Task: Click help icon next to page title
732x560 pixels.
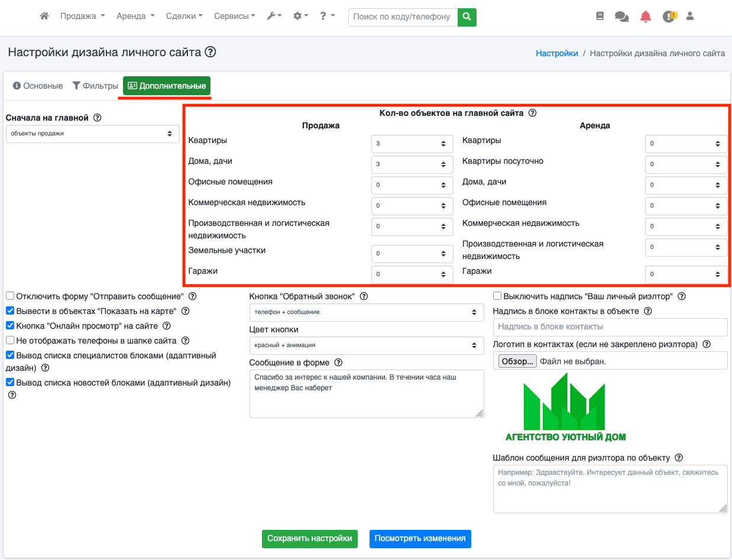Action: tap(210, 53)
